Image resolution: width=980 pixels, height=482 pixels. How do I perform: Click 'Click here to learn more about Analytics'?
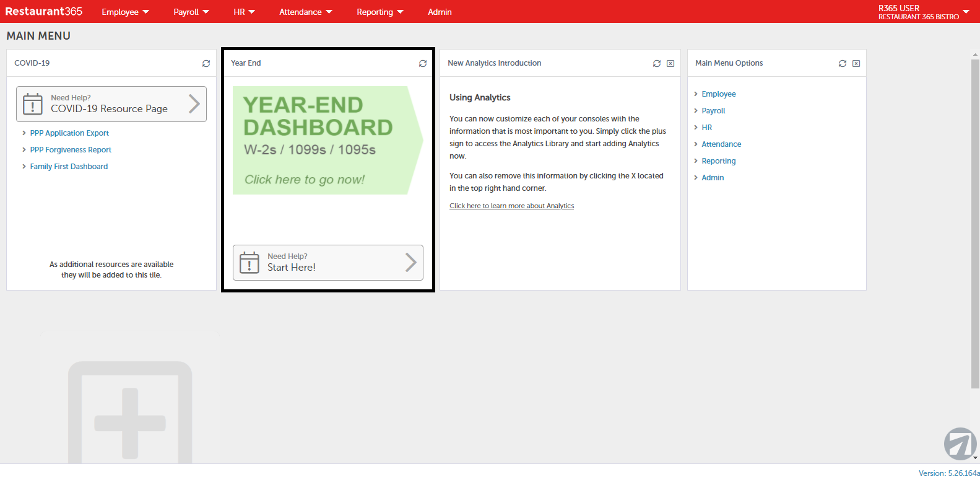pyautogui.click(x=511, y=206)
